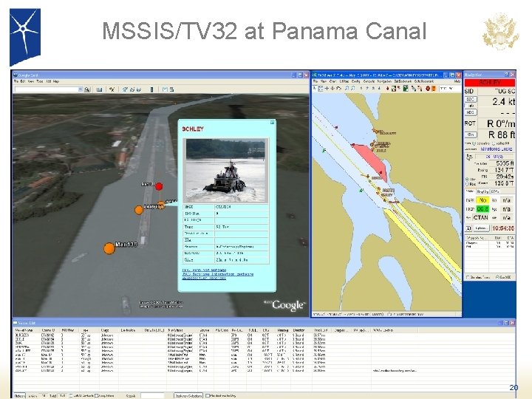Screen dimensions: 532x399
Task: Click the Options button in Navigation panel
Action: click(x=482, y=228)
